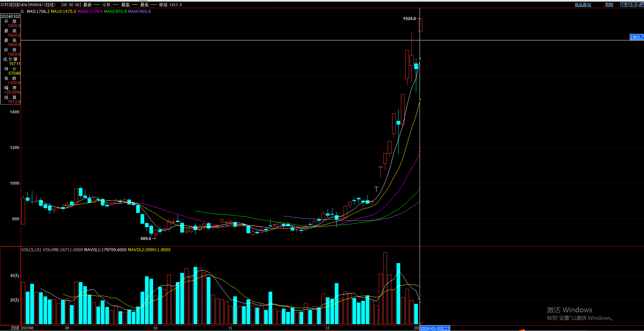
Task: Select the MA5:1706.2 indicator label
Action: (38, 12)
